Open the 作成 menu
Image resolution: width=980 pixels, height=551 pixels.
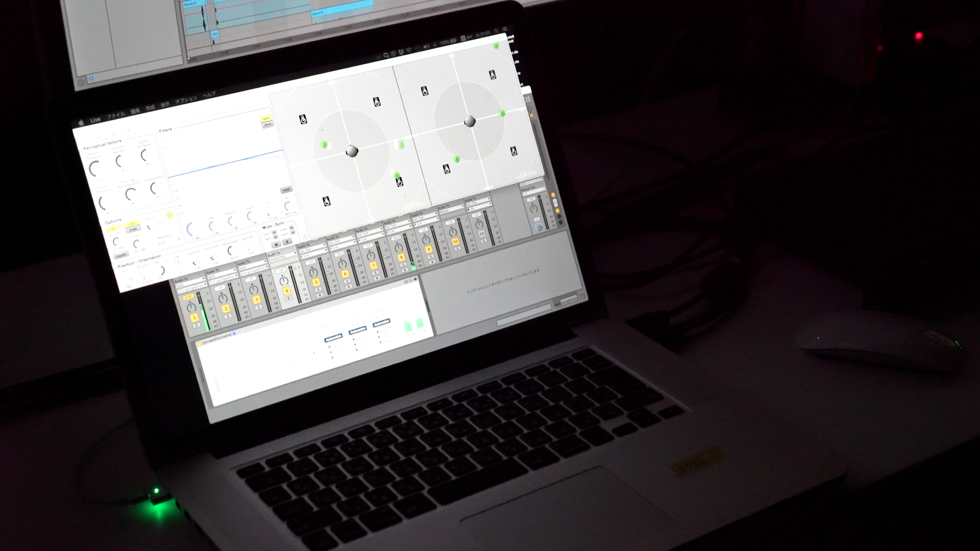(150, 107)
